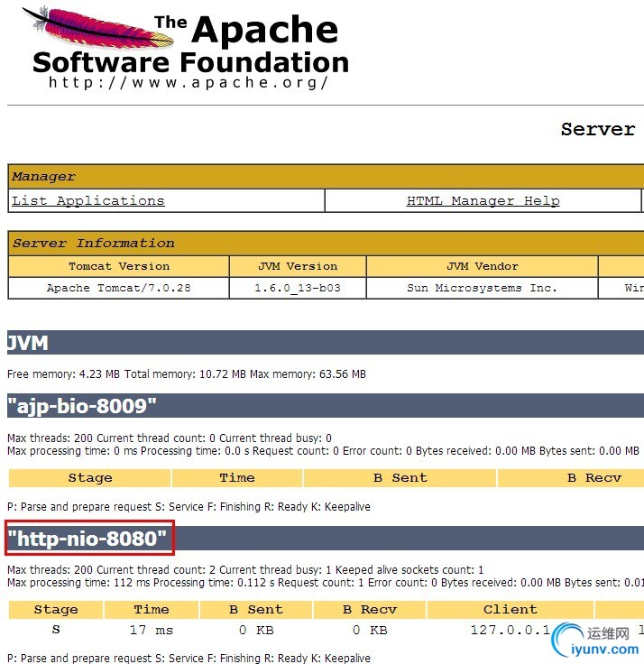The height and width of the screenshot is (664, 644).
Task: Click the Server page title text
Action: point(598,129)
